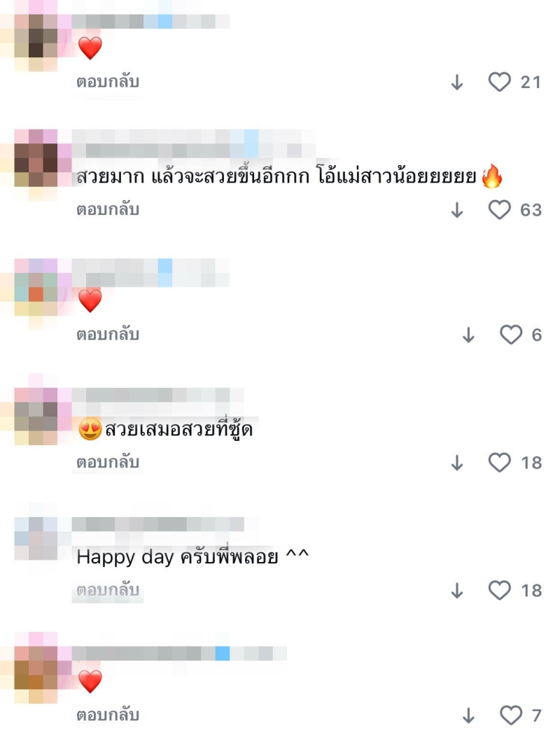Open blurred username above สวยเสมอสวยที่ซู้ด
The width and height of the screenshot is (560, 732).
[158, 395]
